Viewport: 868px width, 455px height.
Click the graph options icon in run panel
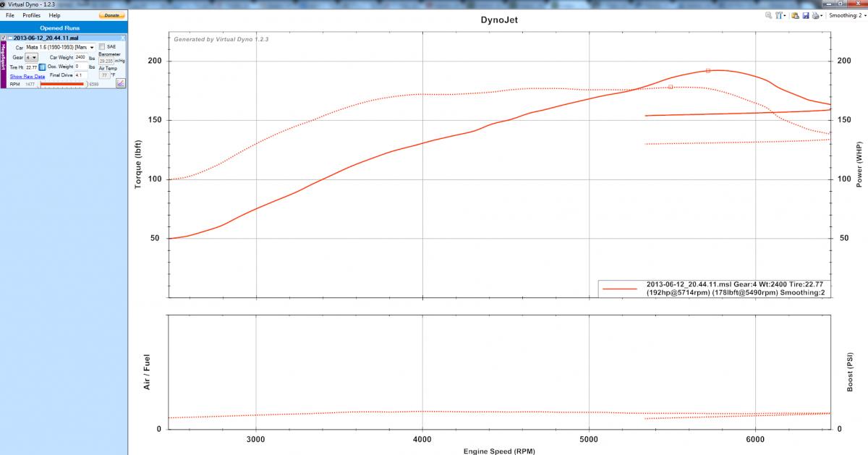coord(121,83)
